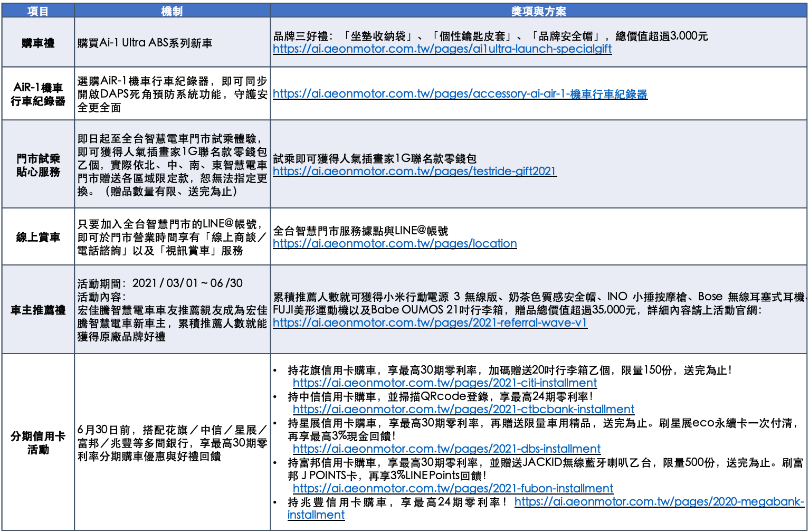Click the 活動期間 2021/03/01~06/30 text
The height and width of the screenshot is (532, 809).
[160, 283]
